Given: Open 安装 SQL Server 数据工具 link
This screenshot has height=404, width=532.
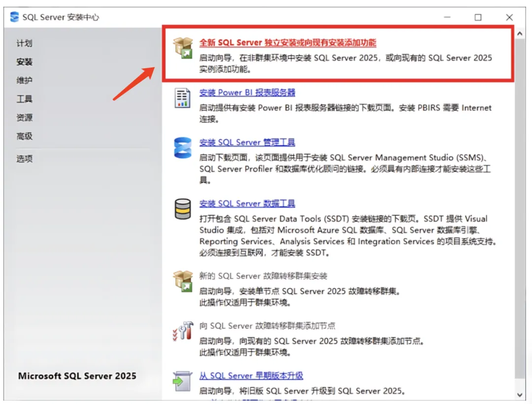Looking at the screenshot, I should click(247, 203).
